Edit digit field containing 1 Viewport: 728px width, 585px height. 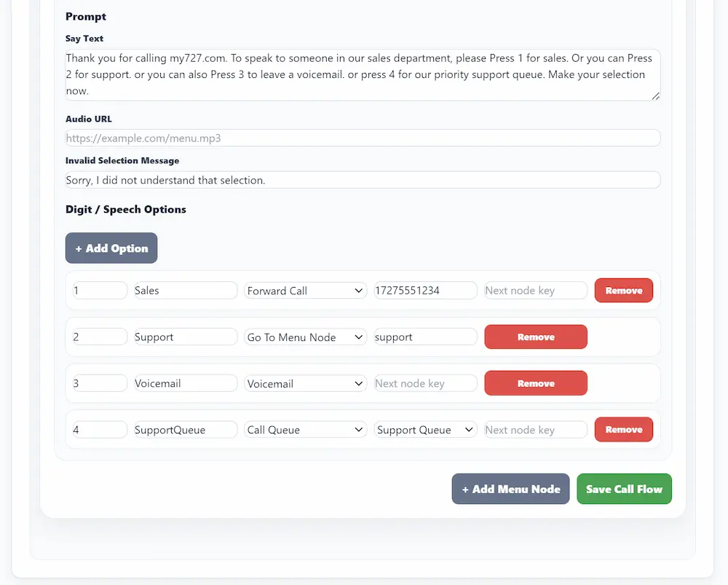click(x=100, y=291)
